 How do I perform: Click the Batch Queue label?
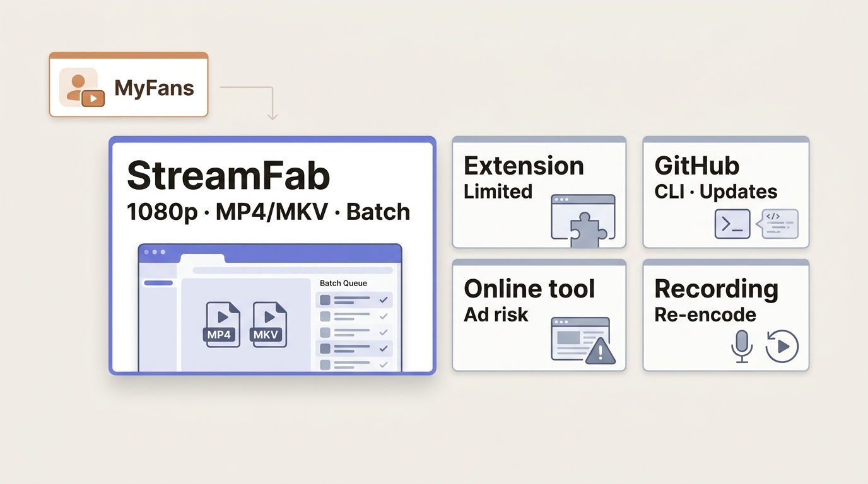click(x=343, y=283)
